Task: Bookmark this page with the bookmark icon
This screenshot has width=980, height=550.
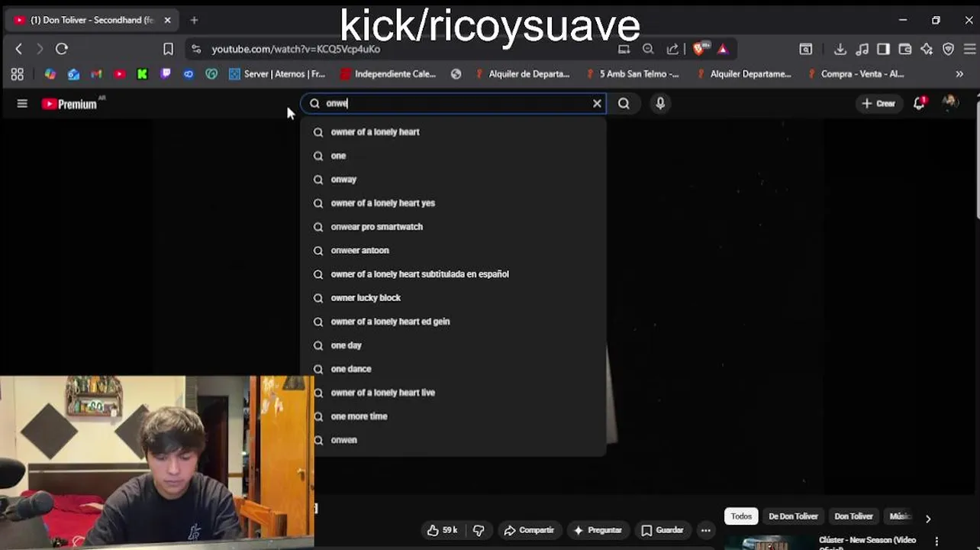Action: [168, 49]
